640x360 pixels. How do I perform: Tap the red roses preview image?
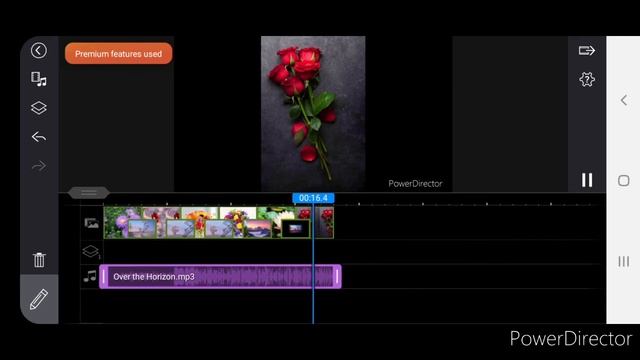pos(313,113)
